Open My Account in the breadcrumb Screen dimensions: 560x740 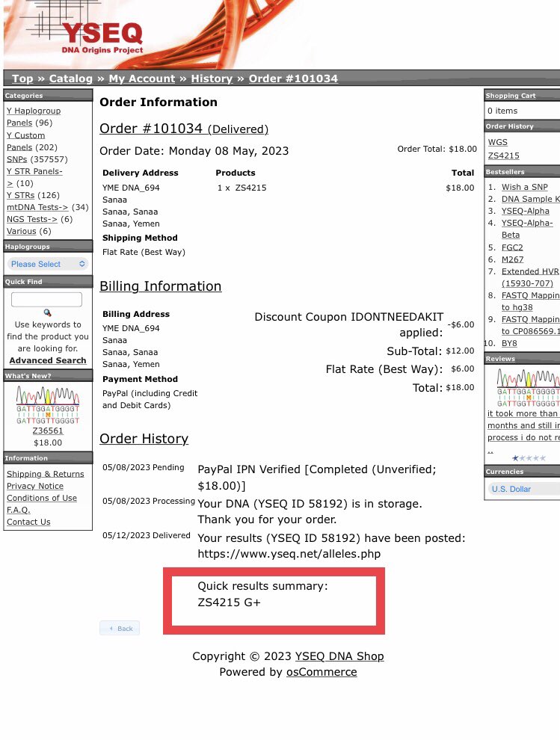(141, 78)
